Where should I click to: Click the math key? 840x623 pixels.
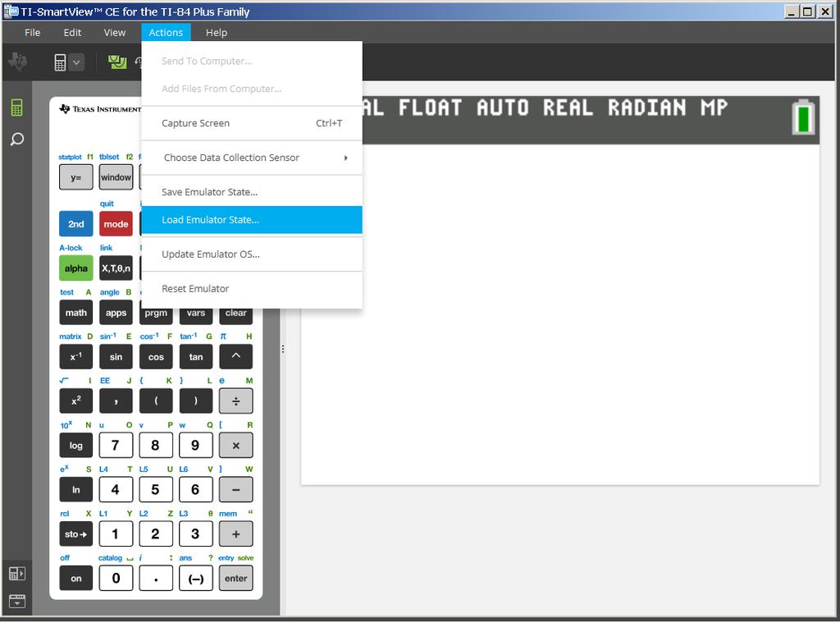[76, 313]
